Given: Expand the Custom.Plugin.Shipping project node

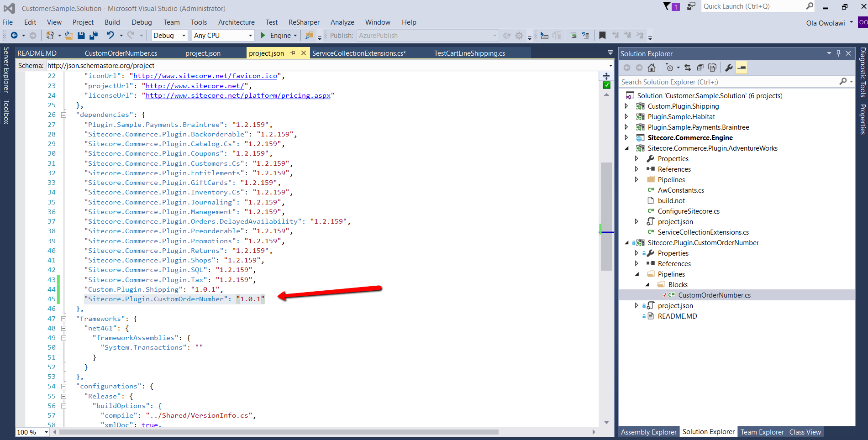Looking at the screenshot, I should (x=626, y=106).
